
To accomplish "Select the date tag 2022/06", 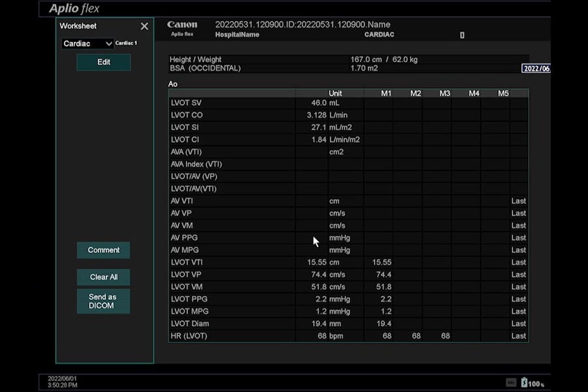I will pos(536,69).
